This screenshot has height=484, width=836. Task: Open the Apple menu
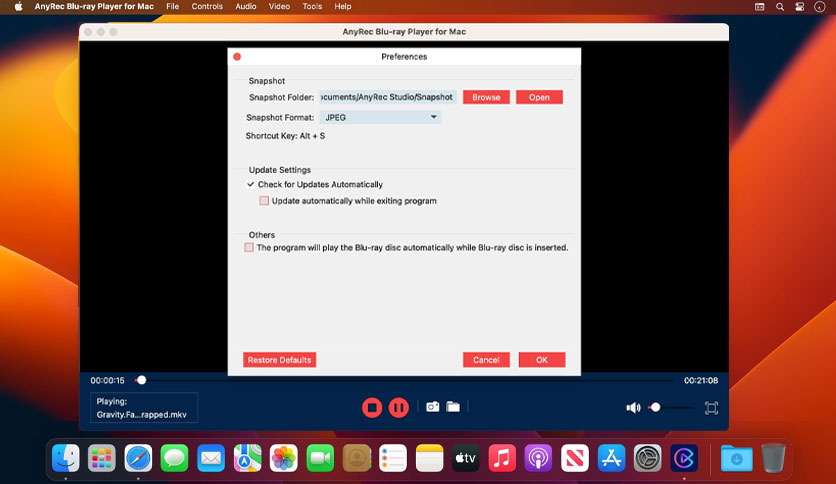coord(18,6)
